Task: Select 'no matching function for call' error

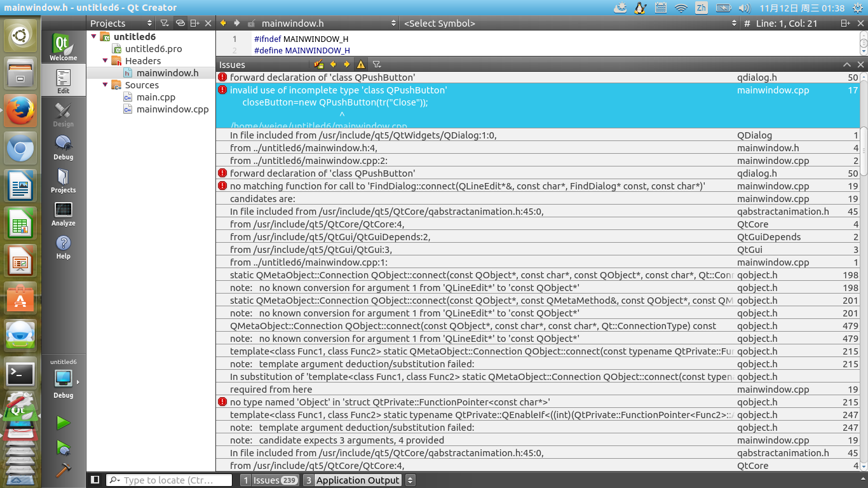Action: (x=538, y=186)
